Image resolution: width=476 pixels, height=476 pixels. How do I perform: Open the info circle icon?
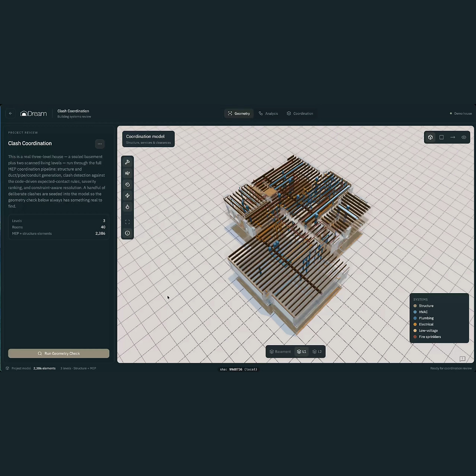[x=127, y=233]
